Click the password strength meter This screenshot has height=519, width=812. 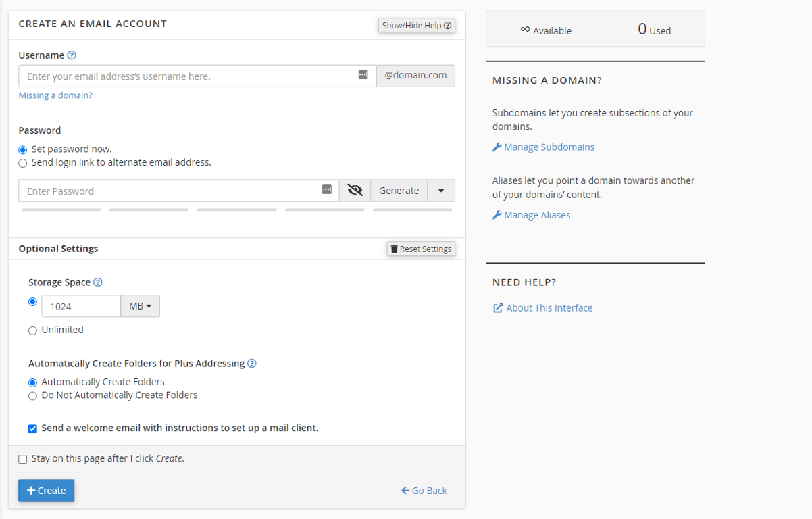coord(236,209)
